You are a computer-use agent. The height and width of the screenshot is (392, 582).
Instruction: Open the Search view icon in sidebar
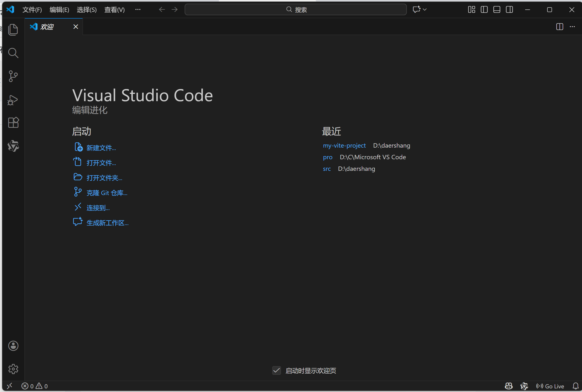coord(13,53)
